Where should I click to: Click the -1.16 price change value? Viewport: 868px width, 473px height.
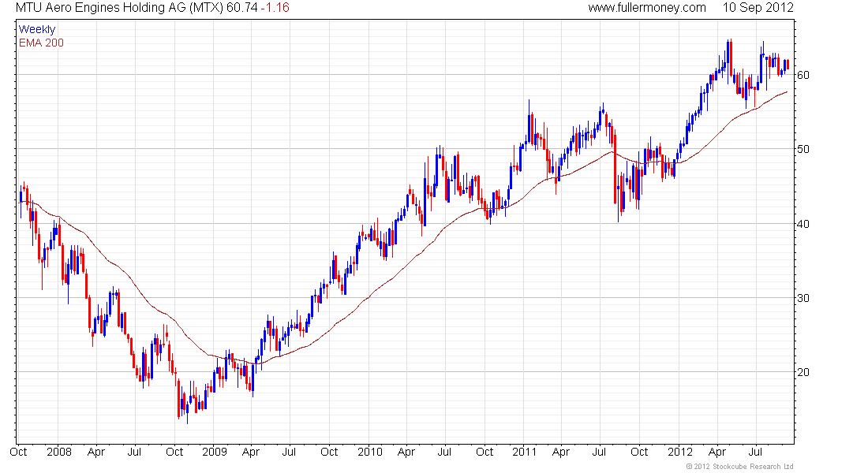point(275,8)
